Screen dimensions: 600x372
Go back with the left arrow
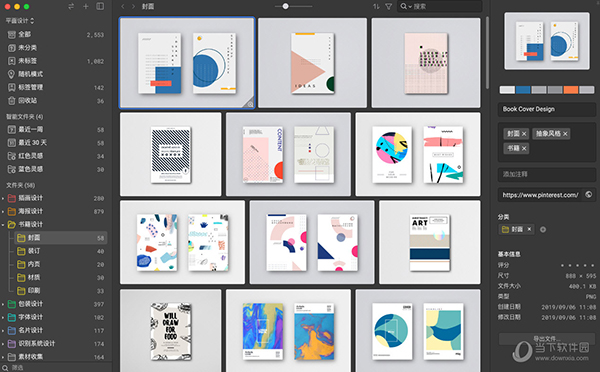[123, 7]
